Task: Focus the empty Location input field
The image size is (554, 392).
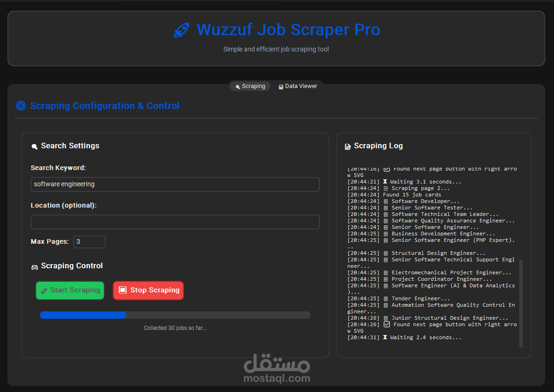Action: pyautogui.click(x=175, y=222)
